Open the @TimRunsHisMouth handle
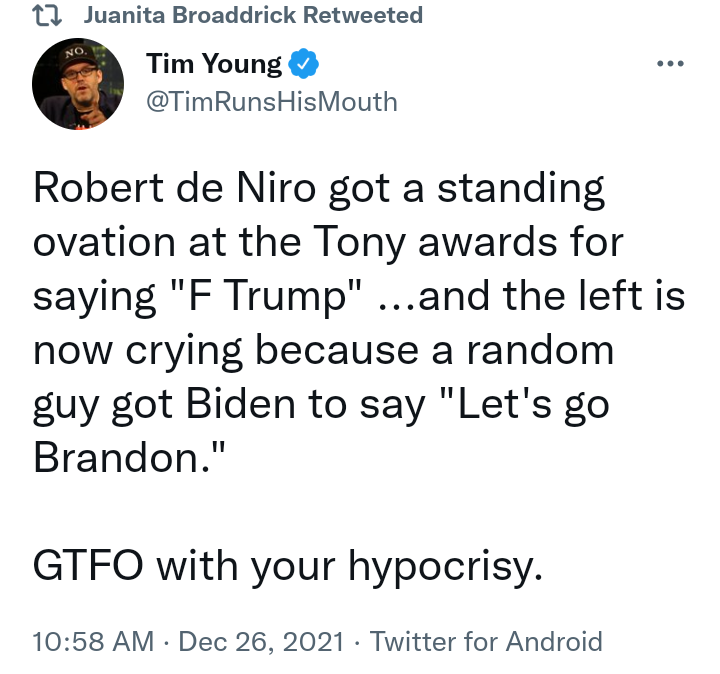 tap(272, 102)
